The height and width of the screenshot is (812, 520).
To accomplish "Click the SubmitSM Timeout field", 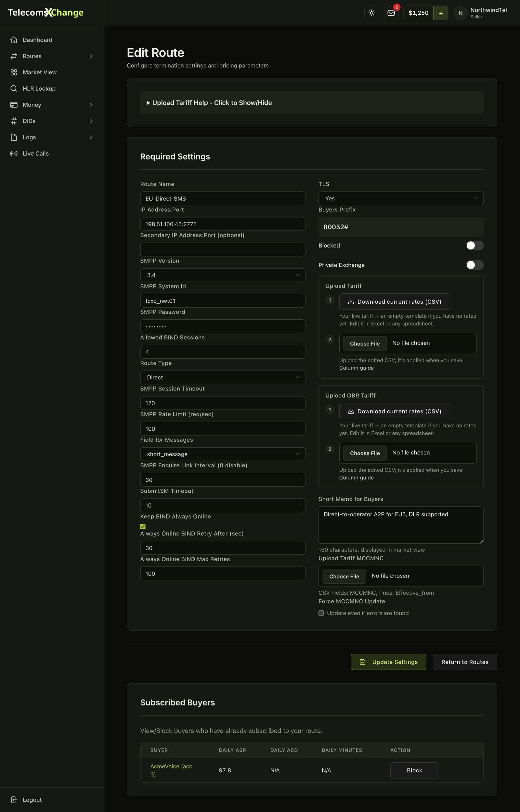I will (x=223, y=505).
